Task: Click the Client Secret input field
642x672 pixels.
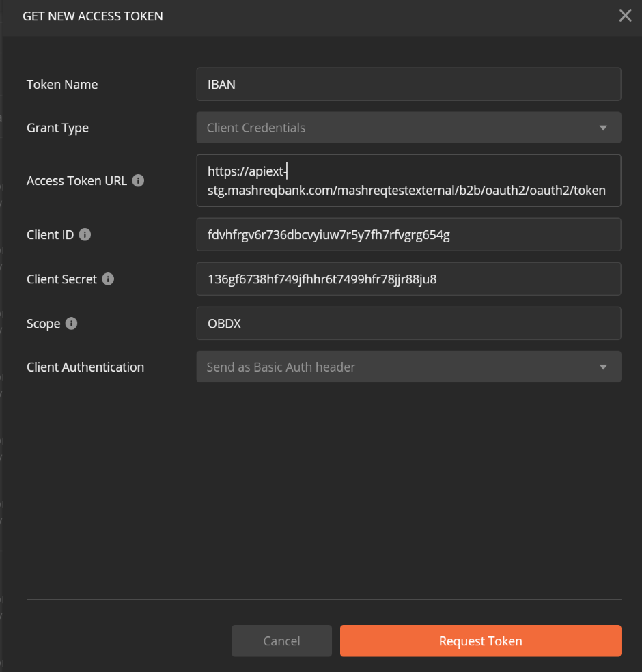Action: tap(408, 279)
